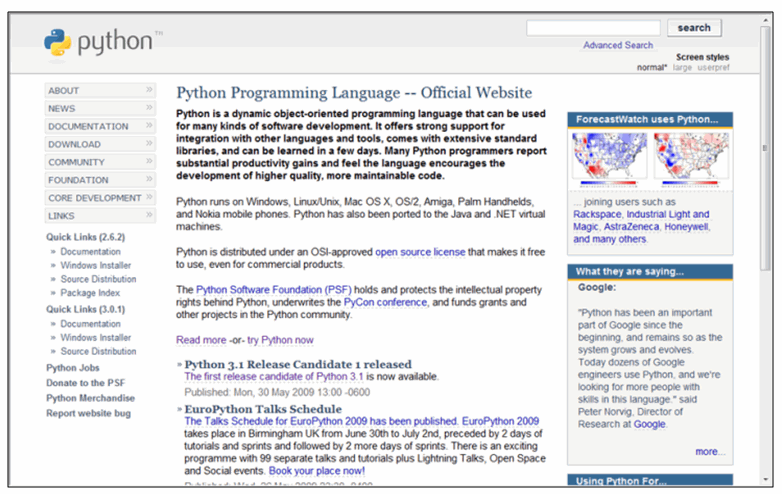
Task: Click the left ForecastWatch map thumbnail
Action: [609, 157]
